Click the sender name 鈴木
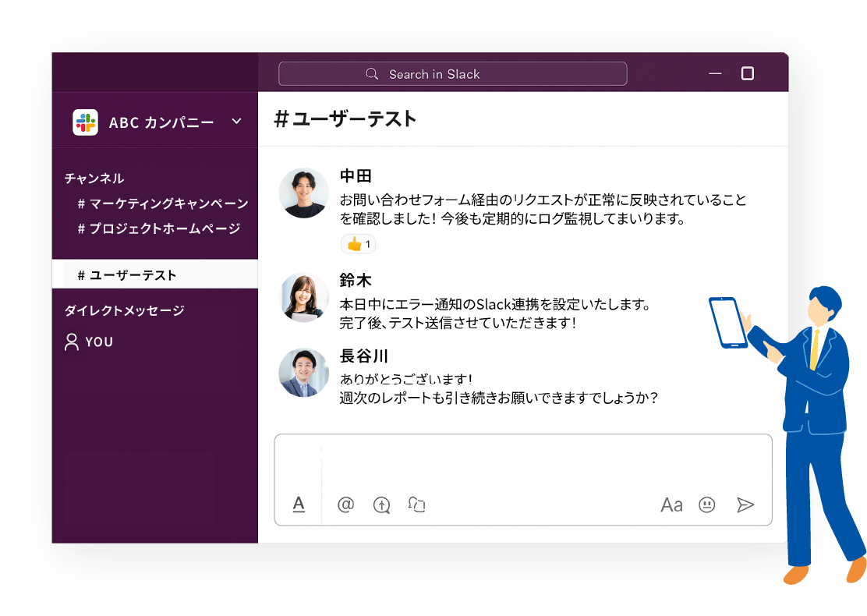The image size is (867, 616). pos(355,281)
